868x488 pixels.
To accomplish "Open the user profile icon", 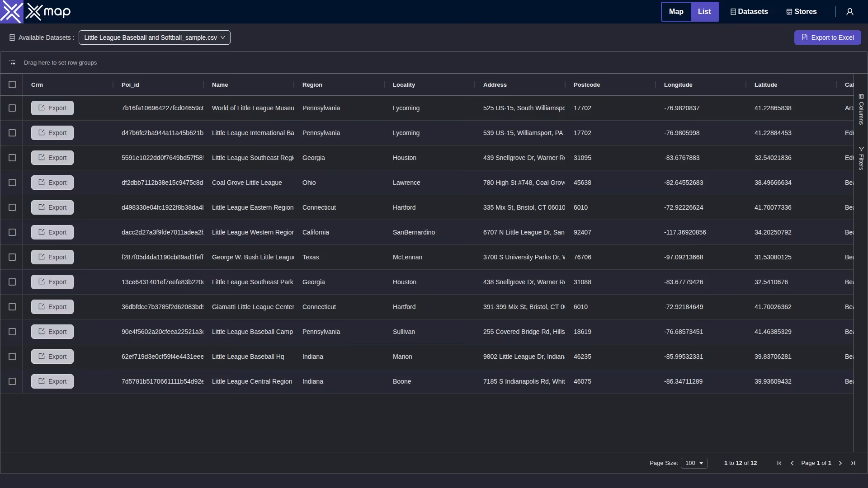I will pyautogui.click(x=850, y=12).
